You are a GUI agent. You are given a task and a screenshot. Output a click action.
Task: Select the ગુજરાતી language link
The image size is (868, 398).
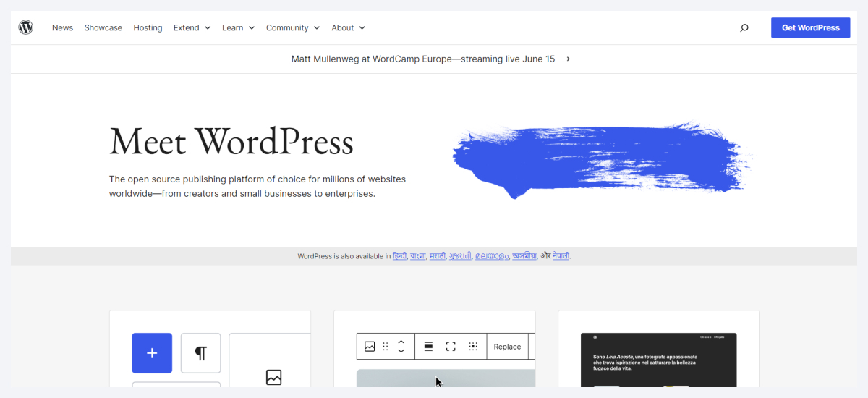tap(460, 256)
